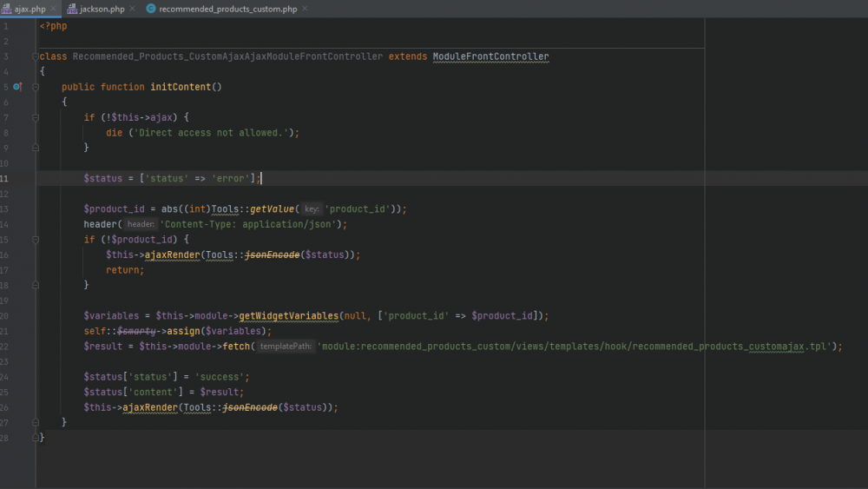
Task: Click the fetch method call on line 22
Action: [x=236, y=346]
